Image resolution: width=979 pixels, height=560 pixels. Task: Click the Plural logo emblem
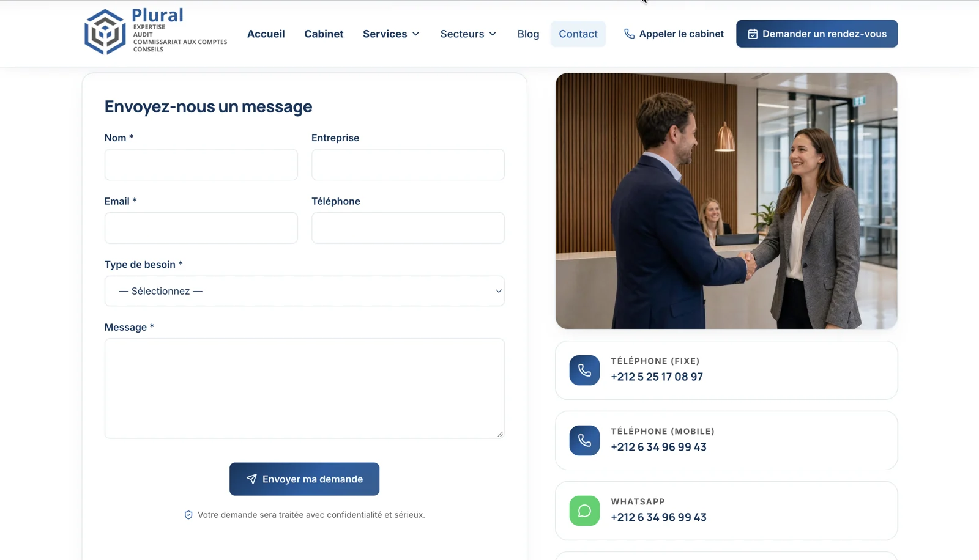pos(105,32)
